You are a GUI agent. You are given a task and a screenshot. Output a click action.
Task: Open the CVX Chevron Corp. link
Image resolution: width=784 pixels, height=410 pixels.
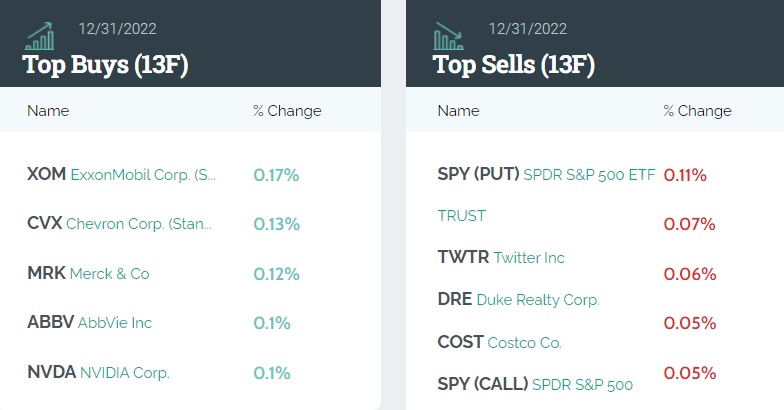pyautogui.click(x=120, y=224)
